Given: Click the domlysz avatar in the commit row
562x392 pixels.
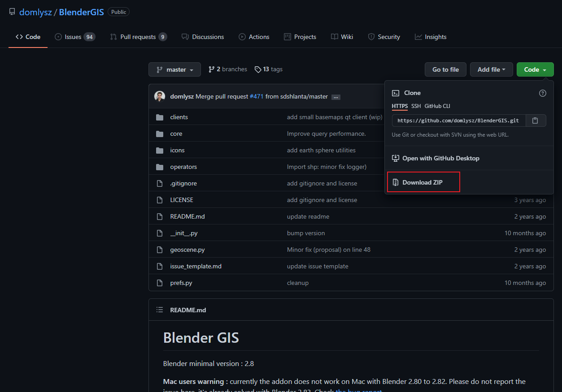Looking at the screenshot, I should tap(160, 96).
